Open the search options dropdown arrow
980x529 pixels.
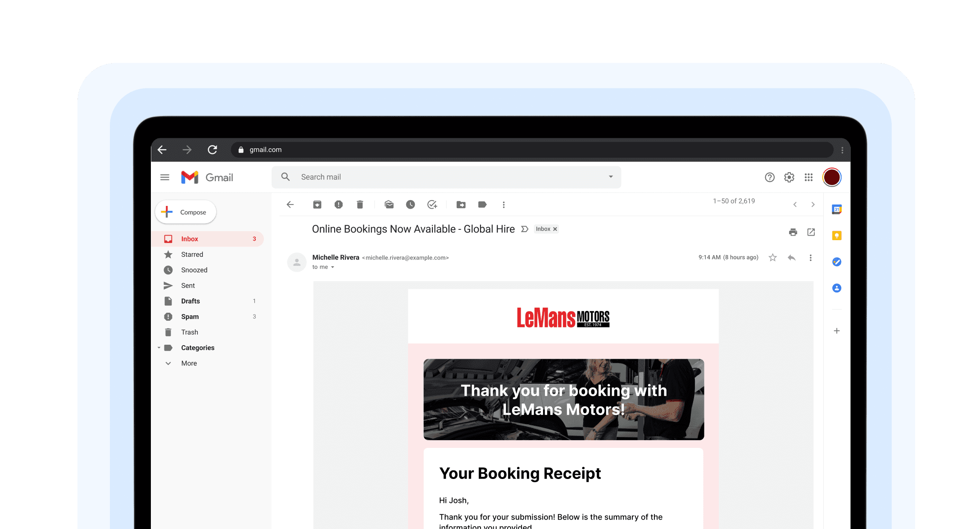(611, 177)
